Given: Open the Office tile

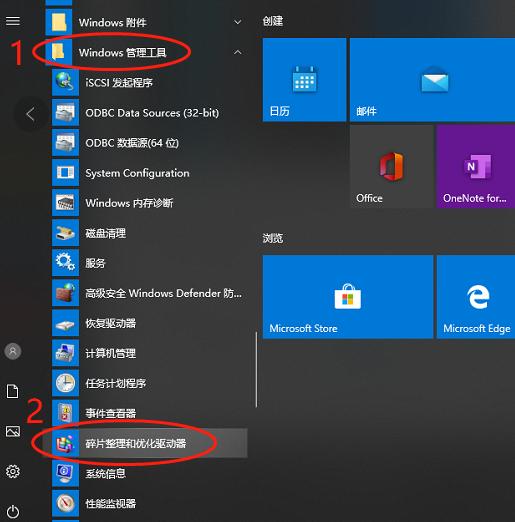Looking at the screenshot, I should click(391, 167).
